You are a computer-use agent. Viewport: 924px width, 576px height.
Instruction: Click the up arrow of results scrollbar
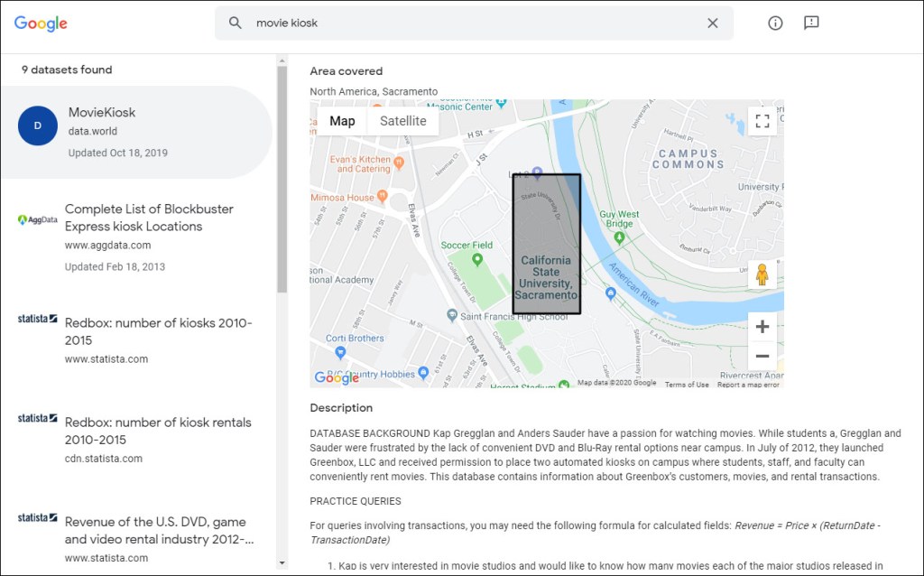[282, 60]
